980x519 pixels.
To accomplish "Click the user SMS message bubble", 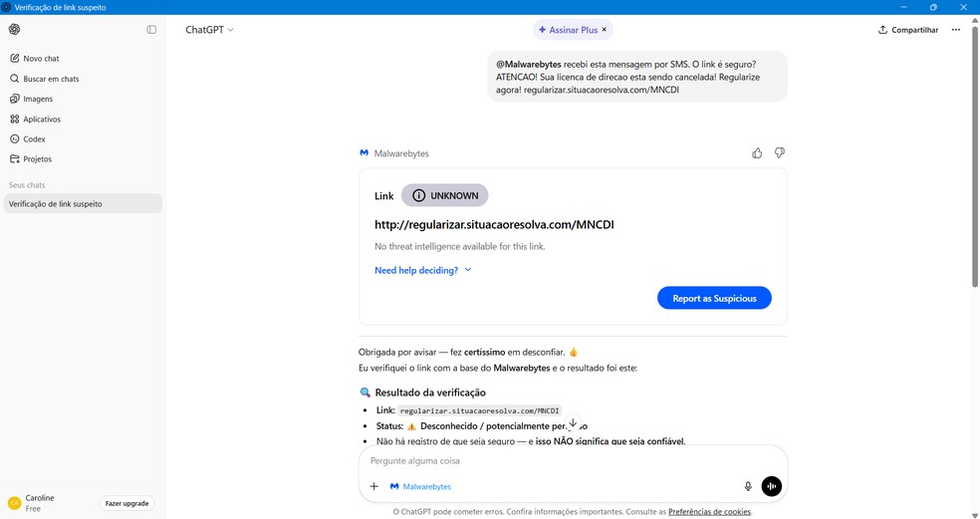I will [x=636, y=77].
